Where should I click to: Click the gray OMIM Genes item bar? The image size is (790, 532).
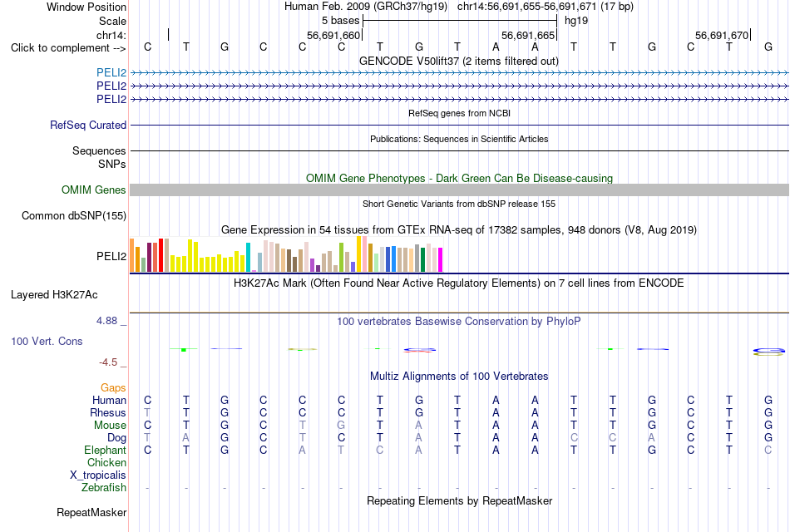(x=459, y=190)
